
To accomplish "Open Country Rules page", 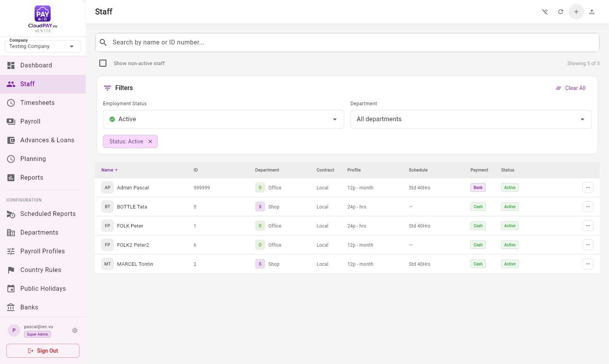I will (43, 270).
